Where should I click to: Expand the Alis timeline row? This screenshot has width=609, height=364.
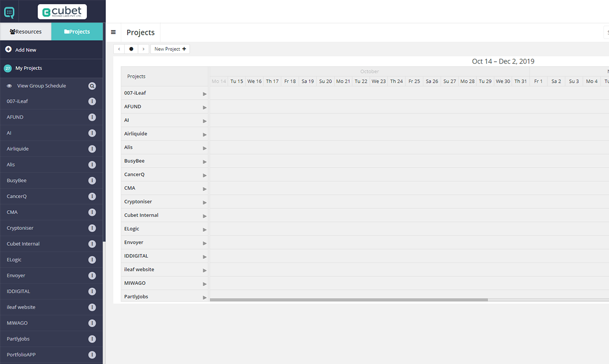point(205,148)
